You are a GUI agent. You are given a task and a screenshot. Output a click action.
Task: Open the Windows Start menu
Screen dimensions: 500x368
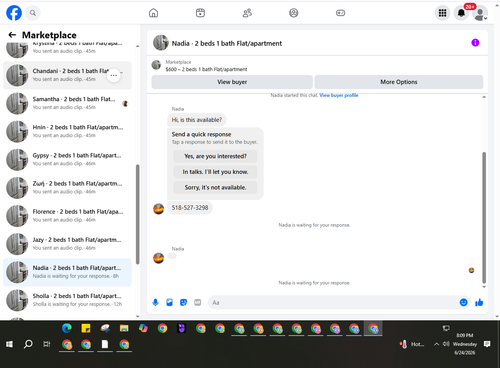tap(9, 344)
